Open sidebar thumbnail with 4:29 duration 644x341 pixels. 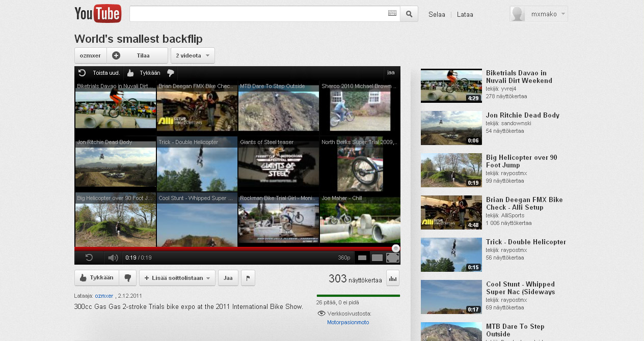click(x=451, y=86)
